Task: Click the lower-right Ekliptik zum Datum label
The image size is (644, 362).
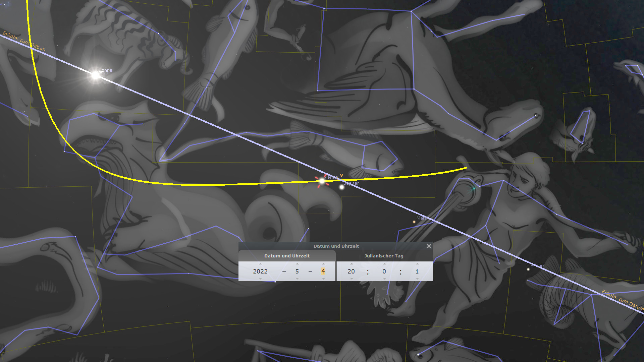Action: [x=623, y=300]
